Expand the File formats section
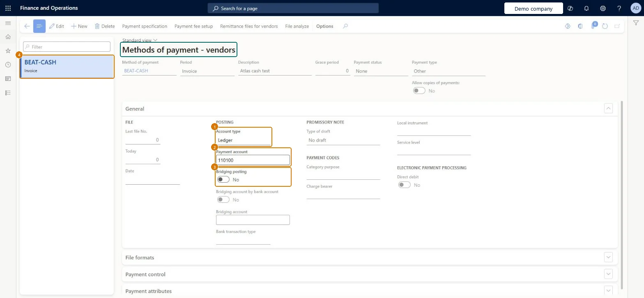The image size is (644, 298). coord(608,257)
